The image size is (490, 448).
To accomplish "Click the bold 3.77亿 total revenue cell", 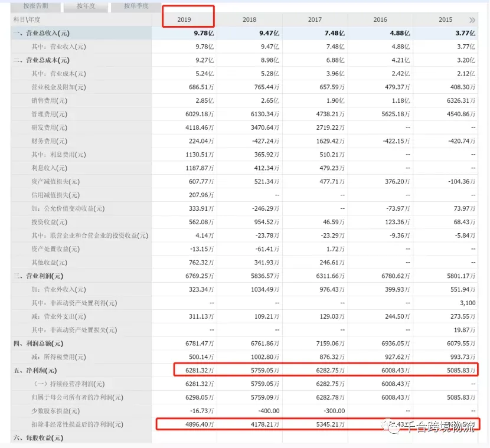I will click(x=465, y=33).
